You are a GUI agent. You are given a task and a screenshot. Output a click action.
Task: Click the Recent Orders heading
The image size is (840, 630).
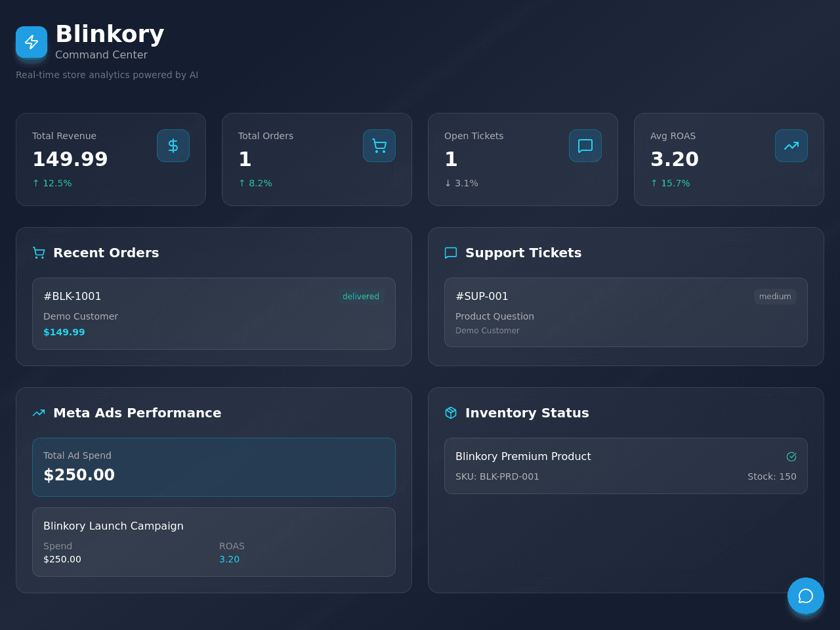tap(106, 253)
